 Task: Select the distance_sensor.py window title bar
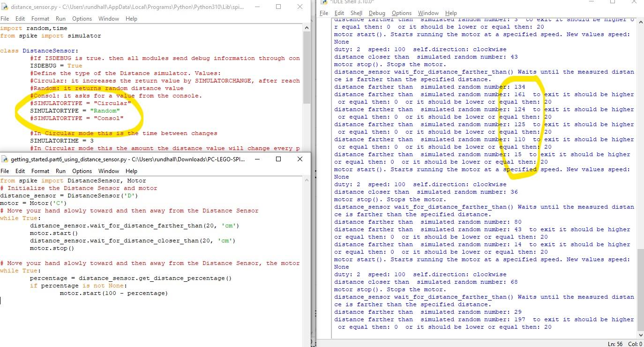141,7
